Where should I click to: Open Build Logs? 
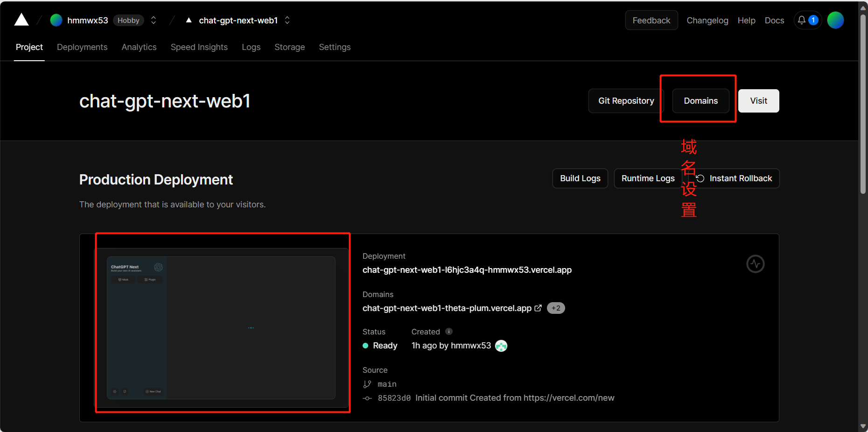point(581,178)
